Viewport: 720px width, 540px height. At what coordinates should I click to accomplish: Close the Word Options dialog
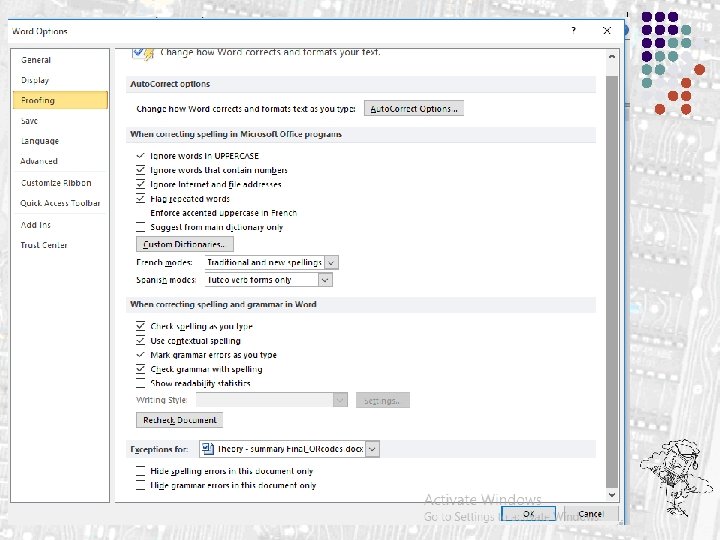pos(607,31)
